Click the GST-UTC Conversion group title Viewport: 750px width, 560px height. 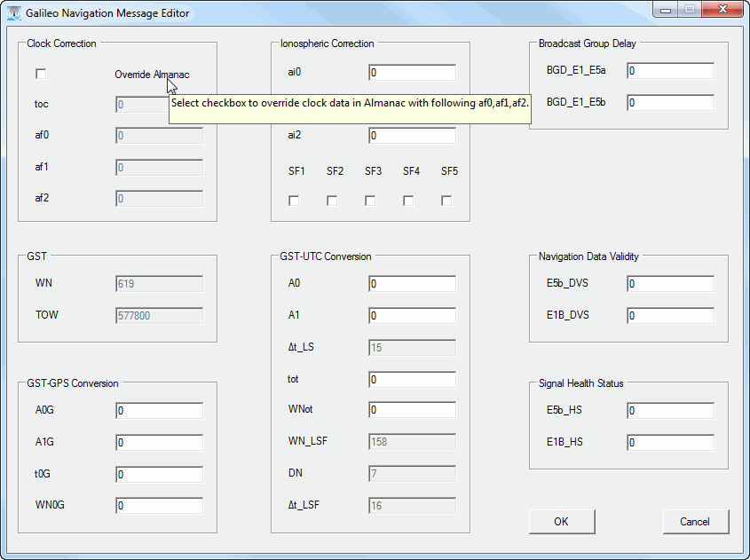coord(325,256)
